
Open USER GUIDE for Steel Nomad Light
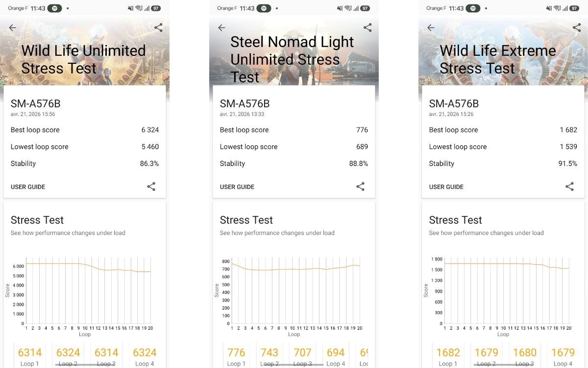point(237,187)
